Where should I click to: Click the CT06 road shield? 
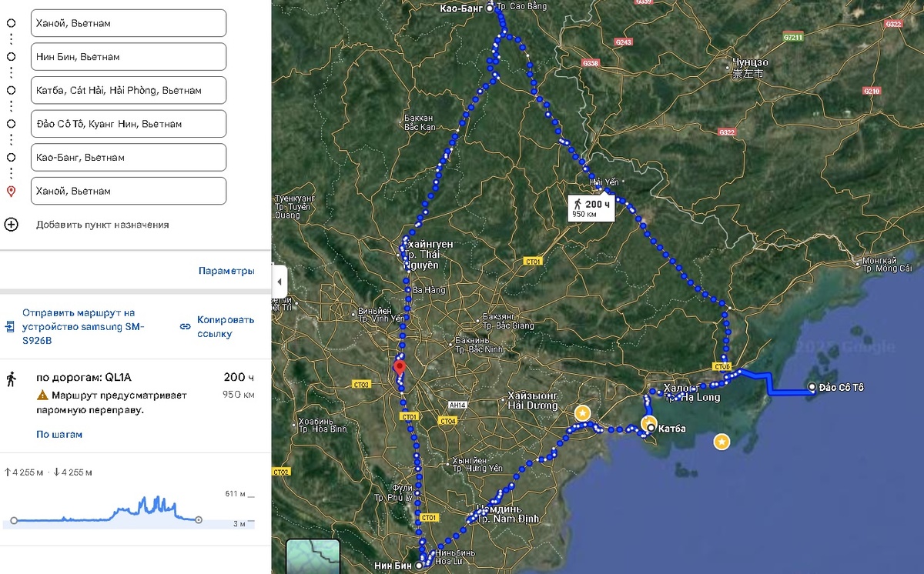coord(721,365)
